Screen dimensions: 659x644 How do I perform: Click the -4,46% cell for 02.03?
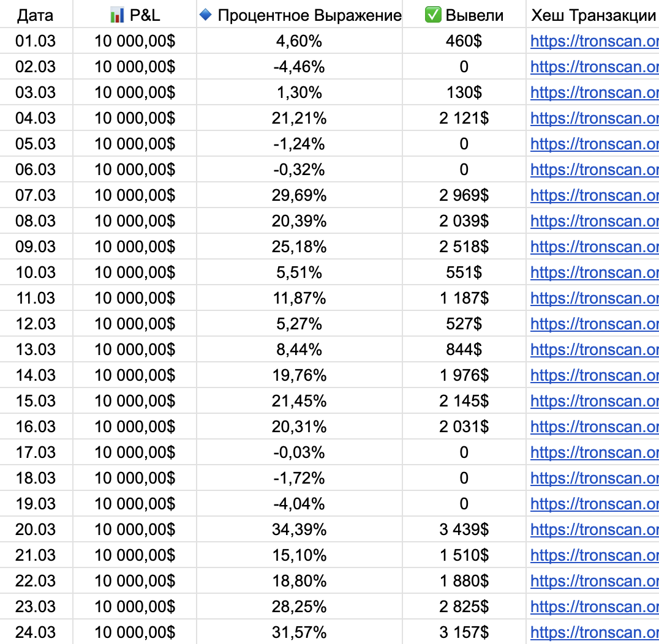[x=299, y=67]
